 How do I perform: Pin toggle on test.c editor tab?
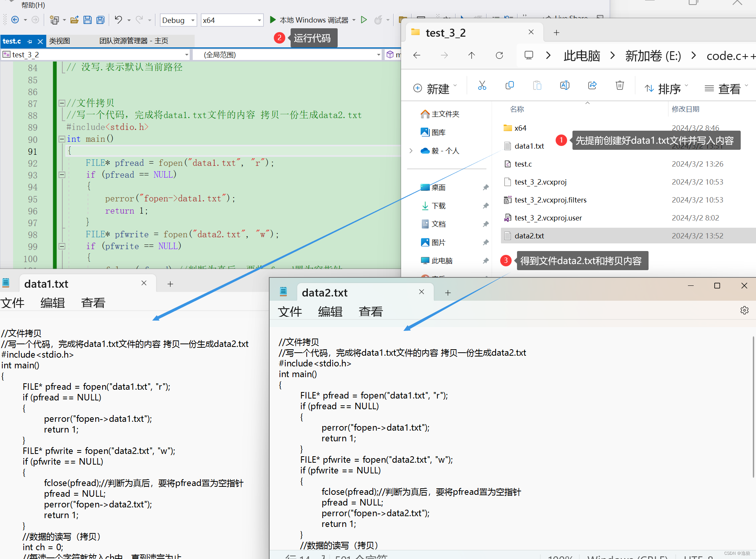(x=30, y=41)
